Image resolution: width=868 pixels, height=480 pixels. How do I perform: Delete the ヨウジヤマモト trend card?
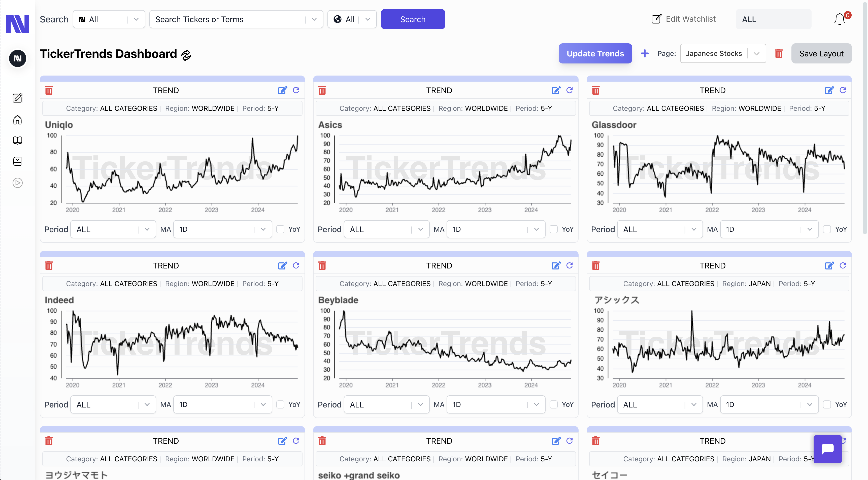pos(49,441)
